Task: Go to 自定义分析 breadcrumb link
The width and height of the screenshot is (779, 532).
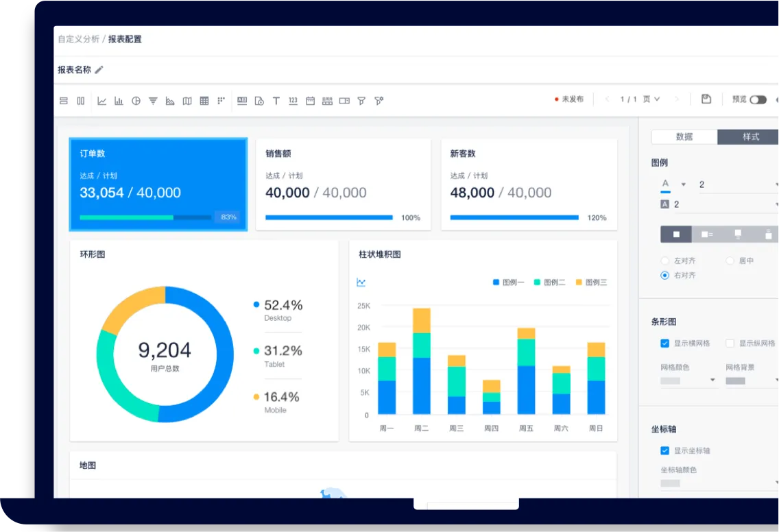Action: pyautogui.click(x=78, y=39)
